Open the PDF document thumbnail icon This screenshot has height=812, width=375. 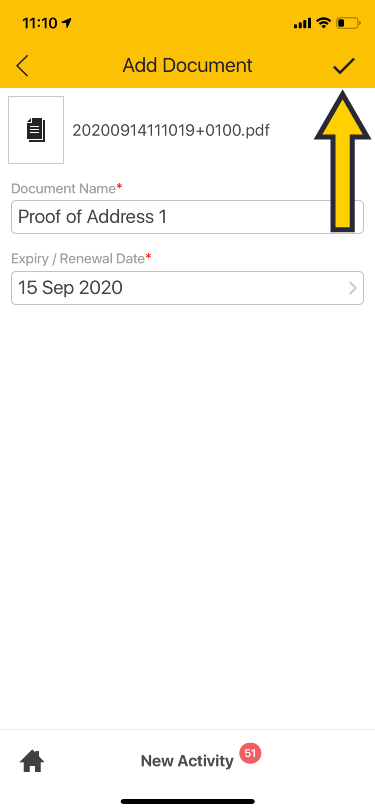tap(36, 130)
